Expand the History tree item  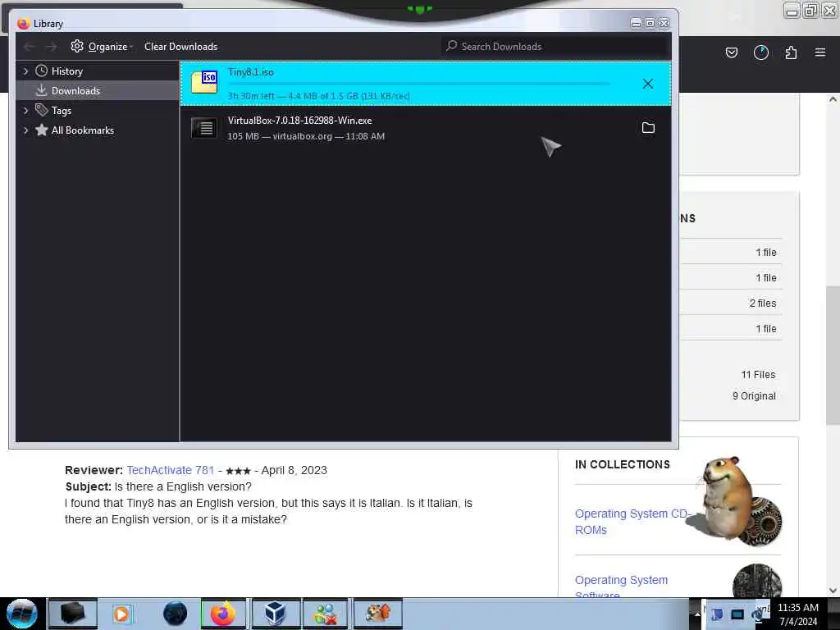pos(25,71)
